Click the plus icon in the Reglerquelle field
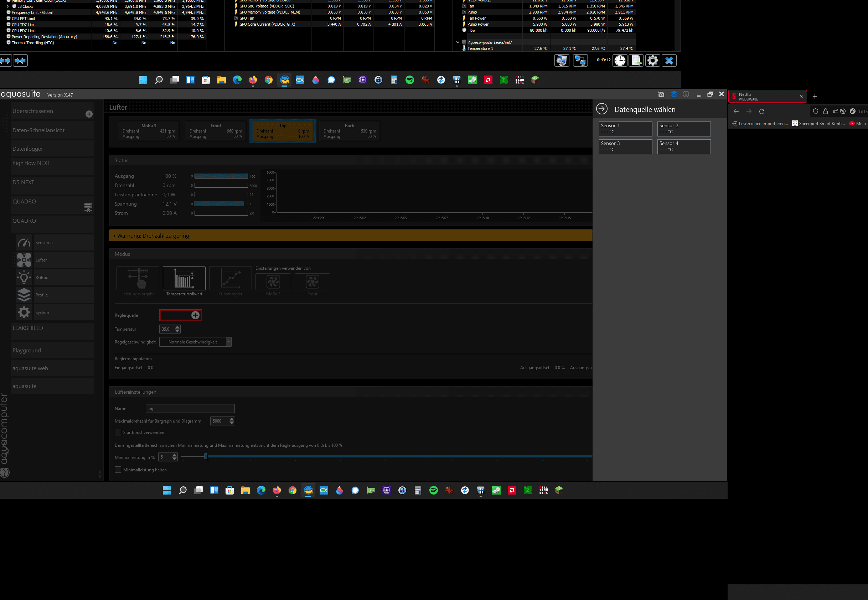The width and height of the screenshot is (868, 600). [x=196, y=315]
